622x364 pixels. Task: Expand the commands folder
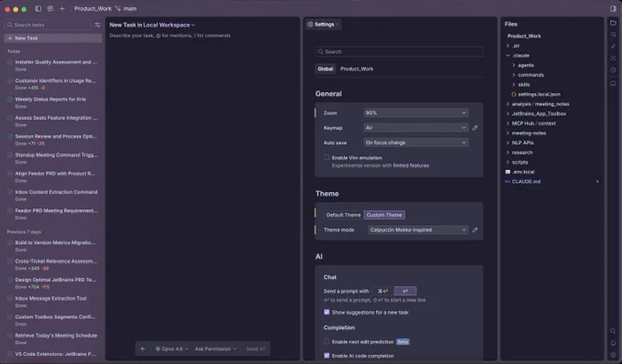(x=514, y=75)
